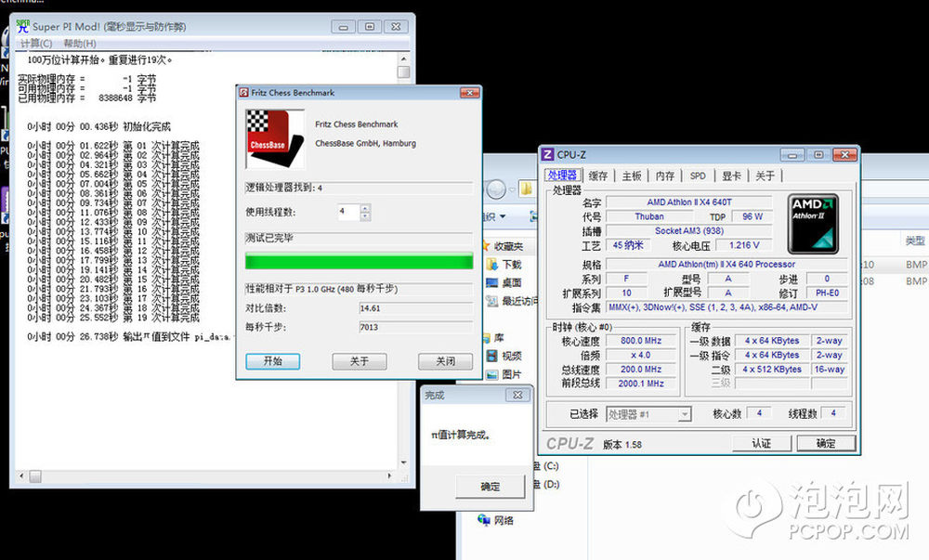
Task: Open the 组织 dropdown in Explorer
Action: click(x=495, y=217)
